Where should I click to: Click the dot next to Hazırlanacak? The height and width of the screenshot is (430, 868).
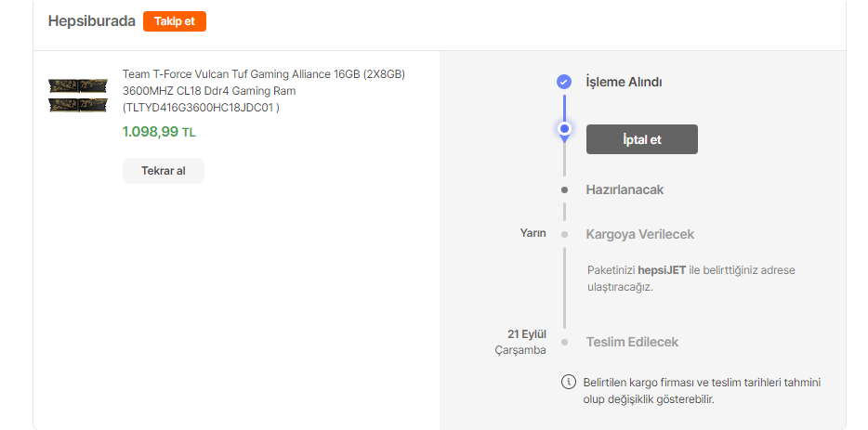click(x=564, y=189)
